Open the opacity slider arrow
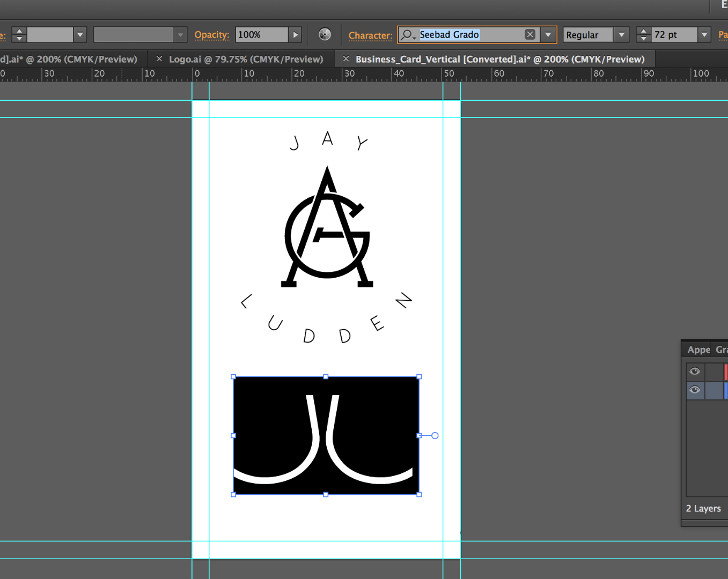 point(295,35)
